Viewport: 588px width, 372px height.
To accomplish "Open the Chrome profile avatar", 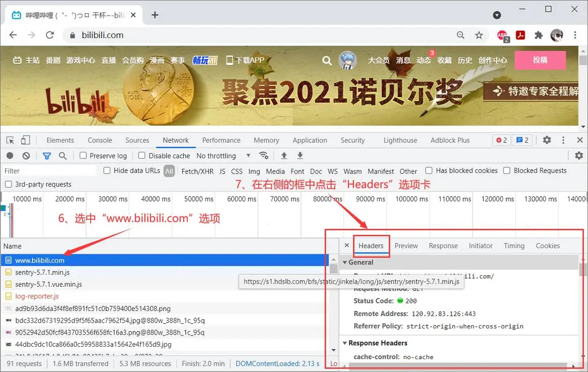I will click(x=556, y=35).
